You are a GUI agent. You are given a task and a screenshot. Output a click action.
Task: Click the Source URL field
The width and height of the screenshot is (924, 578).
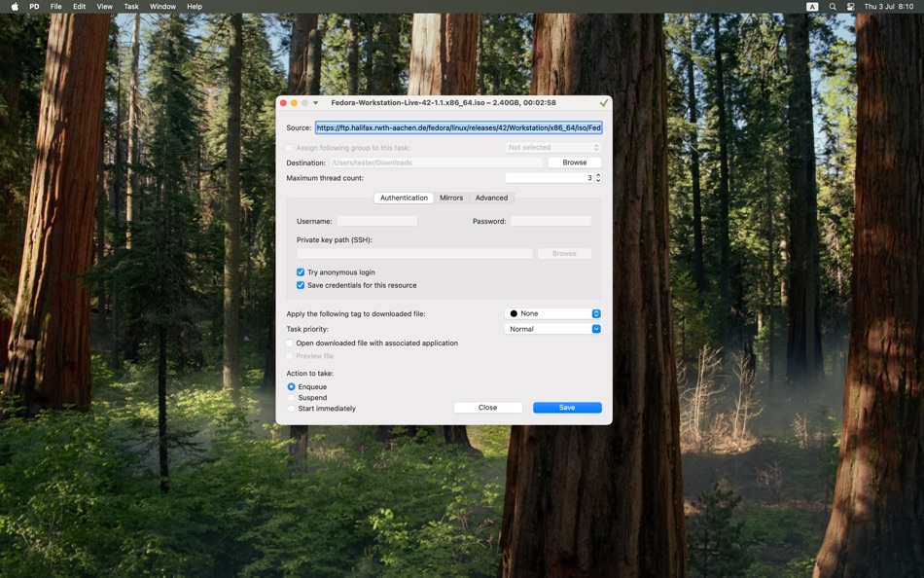click(458, 127)
